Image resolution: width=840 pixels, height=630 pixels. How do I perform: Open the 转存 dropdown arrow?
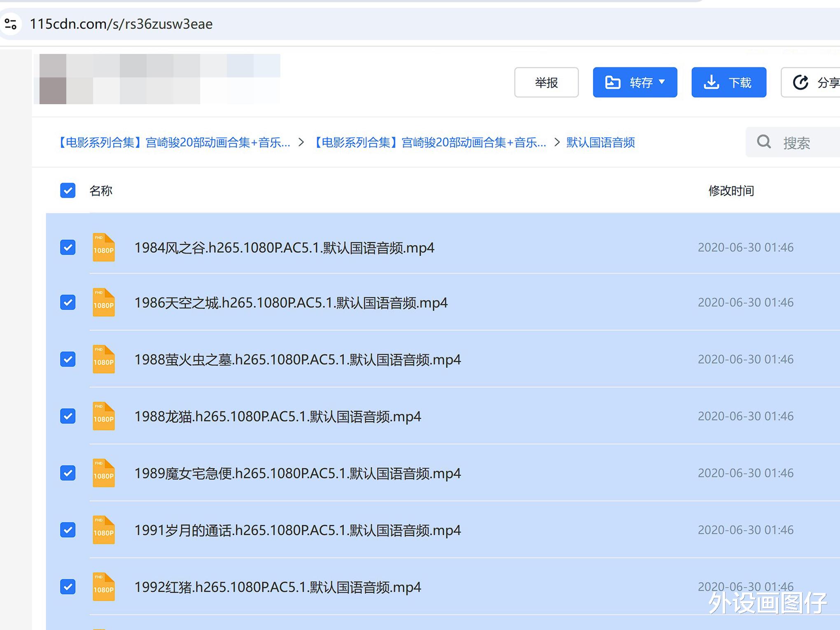pos(662,82)
